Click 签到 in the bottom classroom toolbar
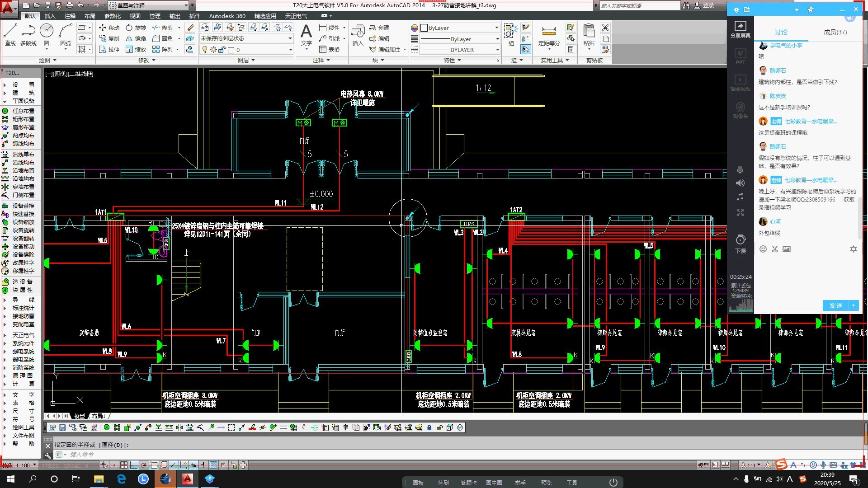Image resolution: width=868 pixels, height=488 pixels. 443,483
